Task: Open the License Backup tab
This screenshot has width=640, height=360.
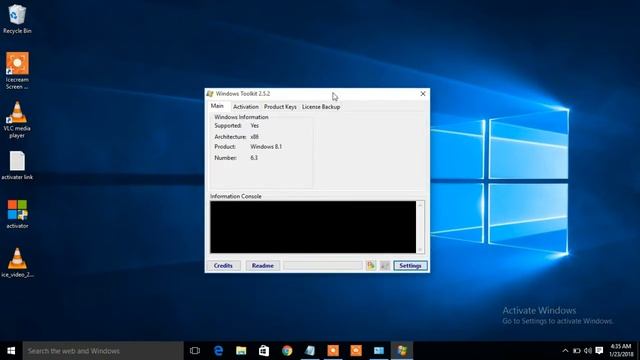Action: pos(321,107)
